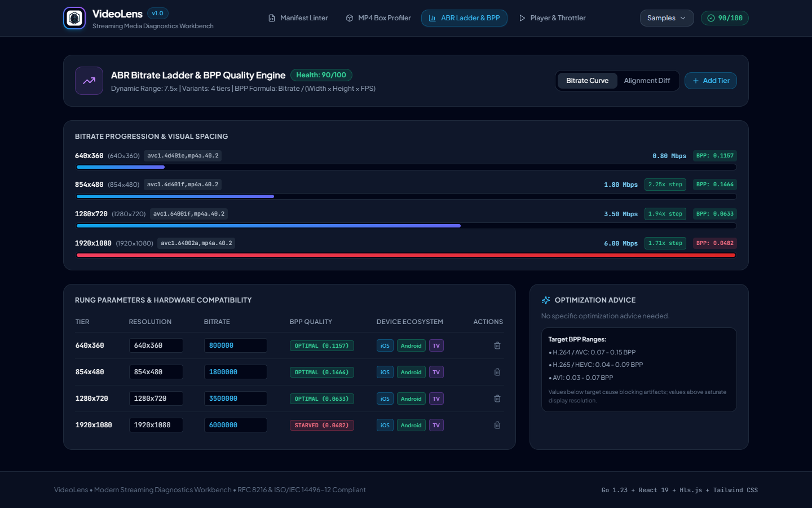This screenshot has height=508, width=812.
Task: Edit the 854x480 resolution field
Action: tap(156, 372)
